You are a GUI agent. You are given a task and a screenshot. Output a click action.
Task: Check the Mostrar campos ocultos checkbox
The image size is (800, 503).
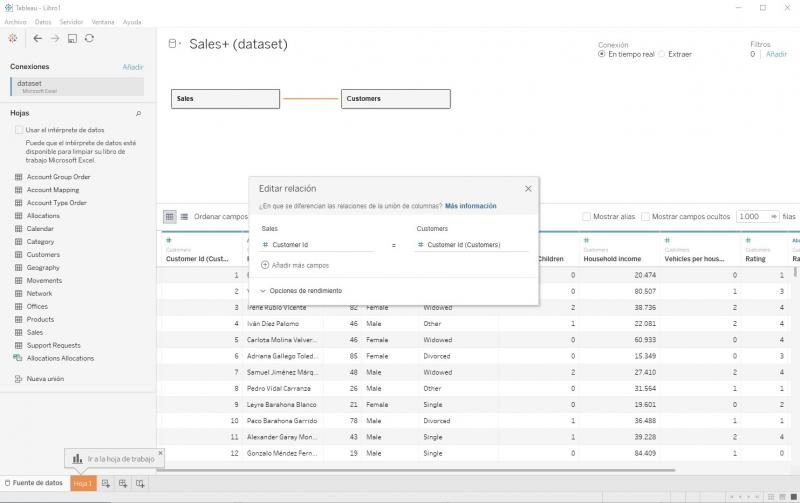coord(645,217)
